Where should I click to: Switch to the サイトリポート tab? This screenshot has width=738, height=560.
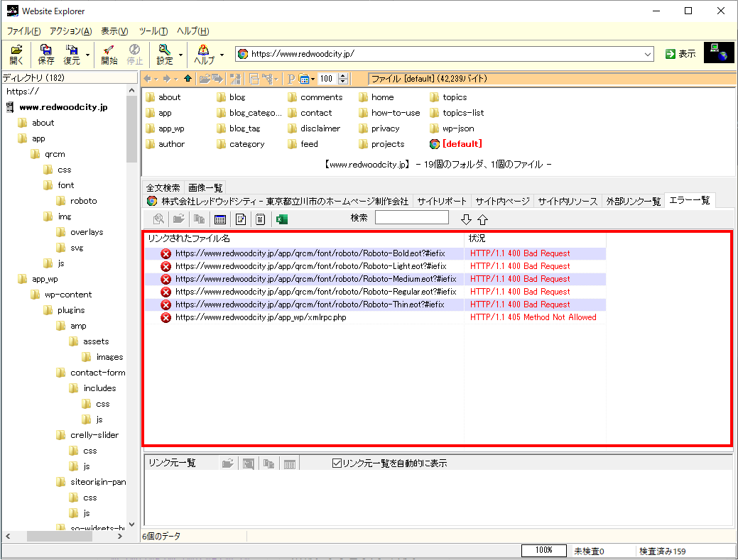coord(442,202)
